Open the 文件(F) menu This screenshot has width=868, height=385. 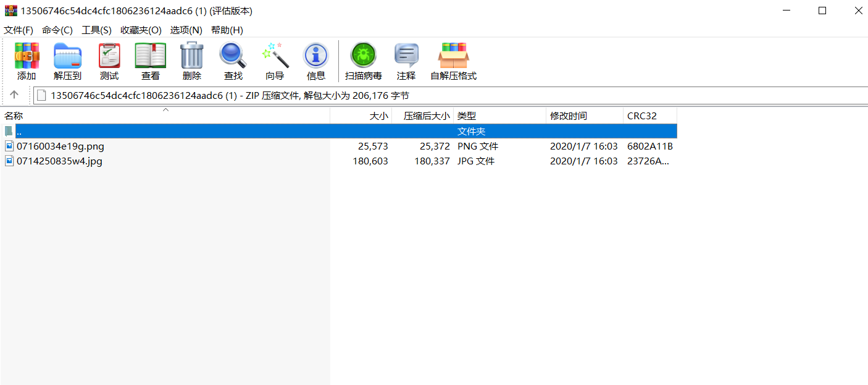[x=19, y=30]
